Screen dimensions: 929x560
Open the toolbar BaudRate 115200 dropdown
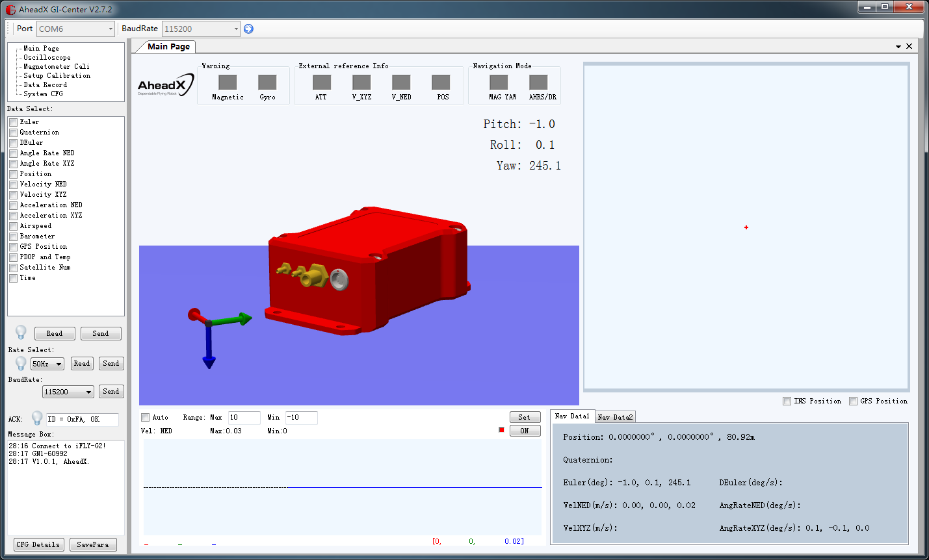pyautogui.click(x=201, y=29)
